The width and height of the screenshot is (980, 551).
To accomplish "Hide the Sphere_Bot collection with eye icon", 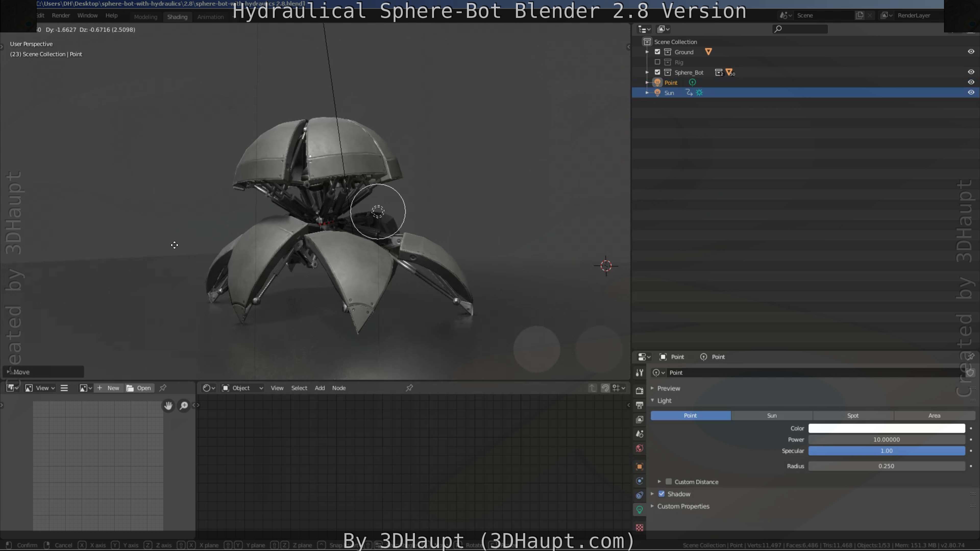I will coord(971,72).
